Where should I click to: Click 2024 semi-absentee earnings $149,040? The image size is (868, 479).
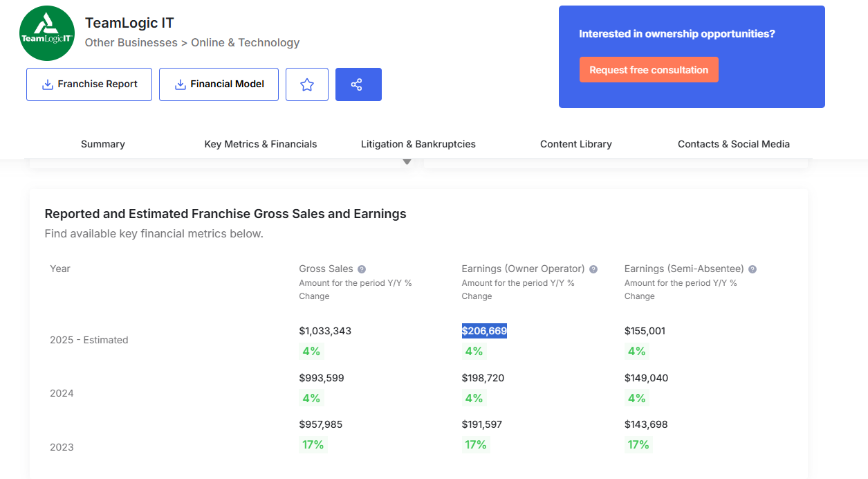coord(646,378)
